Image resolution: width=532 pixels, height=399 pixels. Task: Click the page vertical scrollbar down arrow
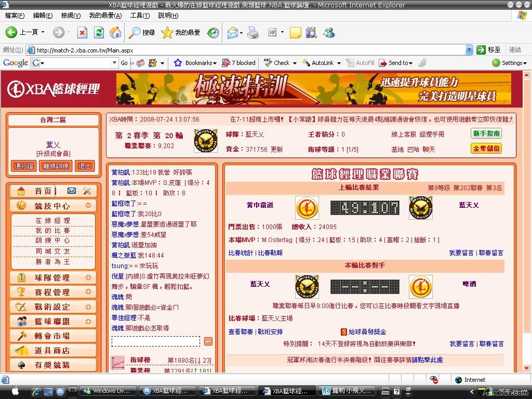(x=527, y=368)
